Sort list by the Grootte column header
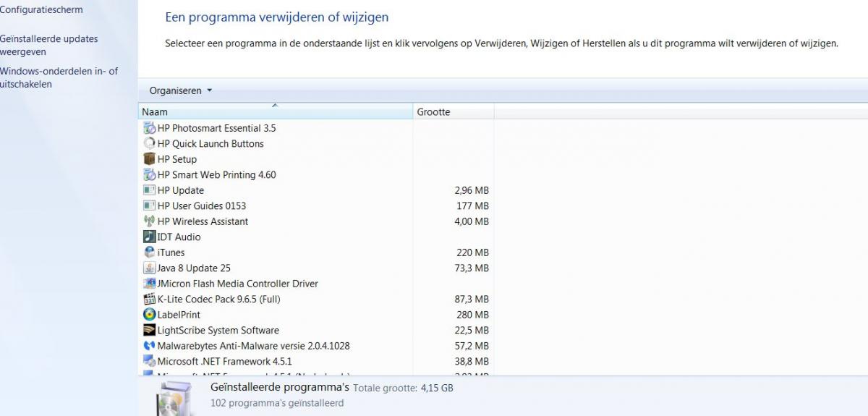 click(454, 112)
